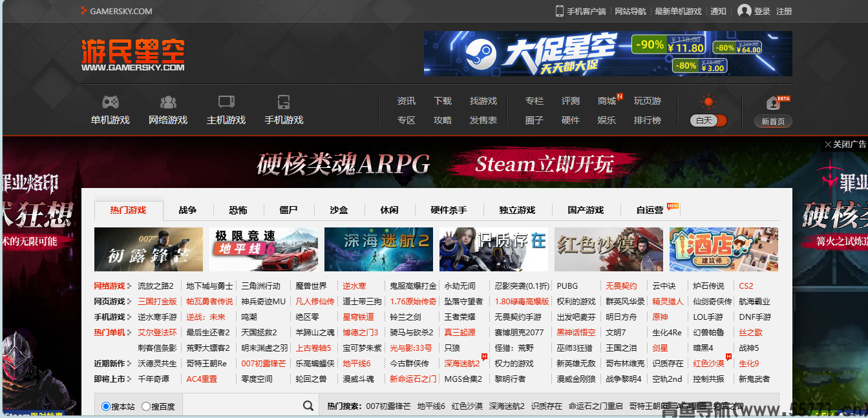The width and height of the screenshot is (868, 418).
Task: Click the 登录 link
Action: [762, 11]
